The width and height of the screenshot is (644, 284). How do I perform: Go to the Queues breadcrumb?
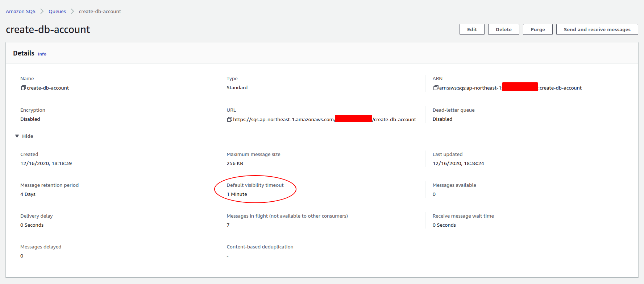pyautogui.click(x=57, y=11)
